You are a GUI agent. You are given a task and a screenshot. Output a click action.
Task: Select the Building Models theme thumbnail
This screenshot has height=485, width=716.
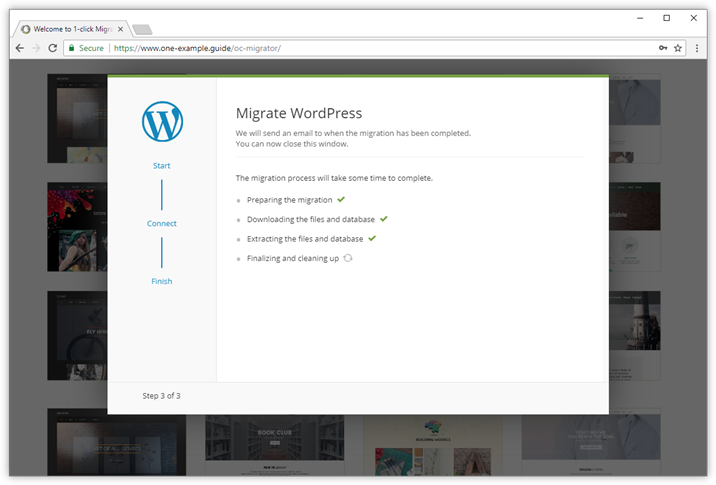433,445
